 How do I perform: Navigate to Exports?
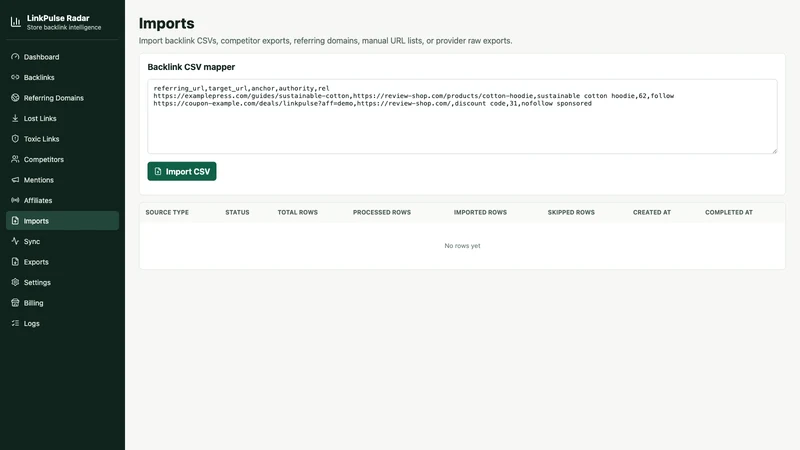(62, 262)
